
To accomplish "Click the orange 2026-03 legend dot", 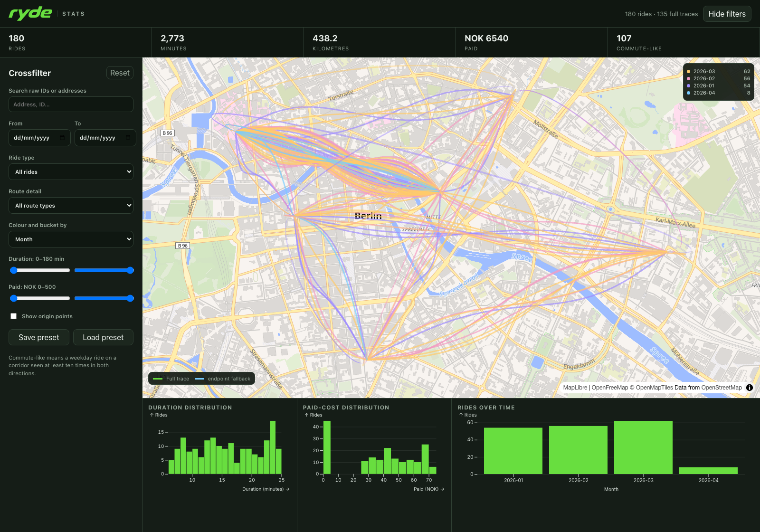I will pos(689,72).
